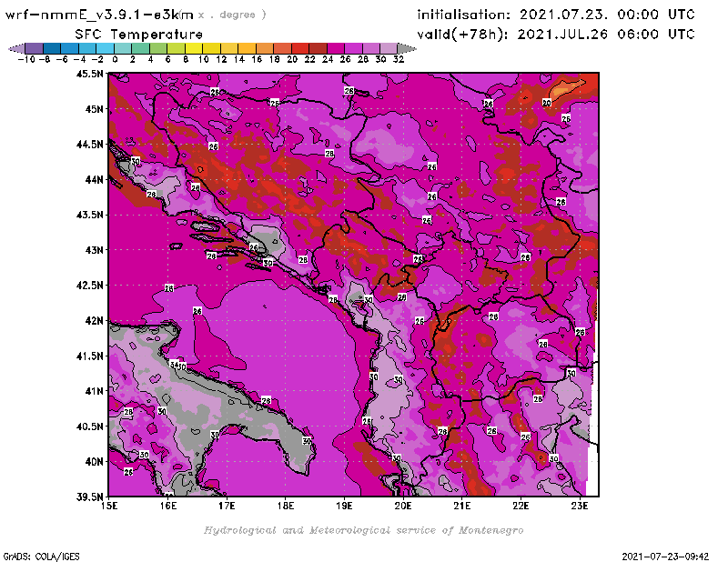728x562 pixels.
Task: Click the '20E' longitude axis label
Action: [x=403, y=506]
